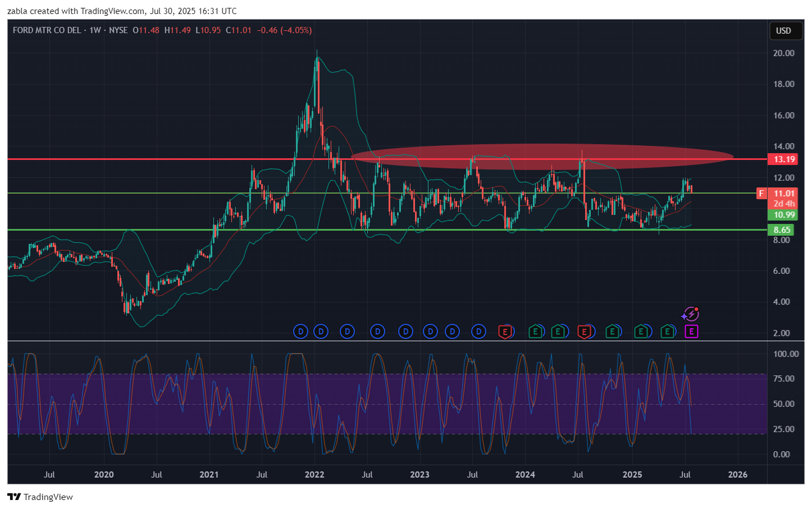
Task: Open the green earnings marker just after 2024
Action: (x=535, y=332)
